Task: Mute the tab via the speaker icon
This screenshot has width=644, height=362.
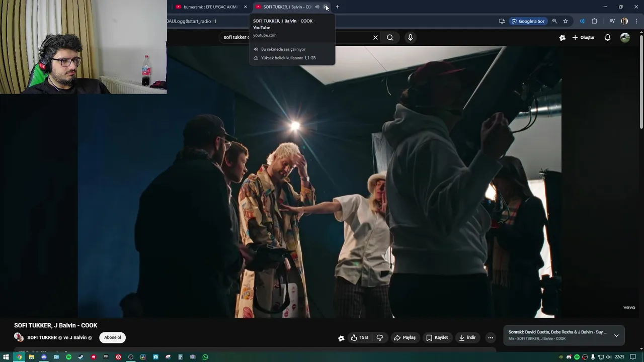Action: point(317,7)
